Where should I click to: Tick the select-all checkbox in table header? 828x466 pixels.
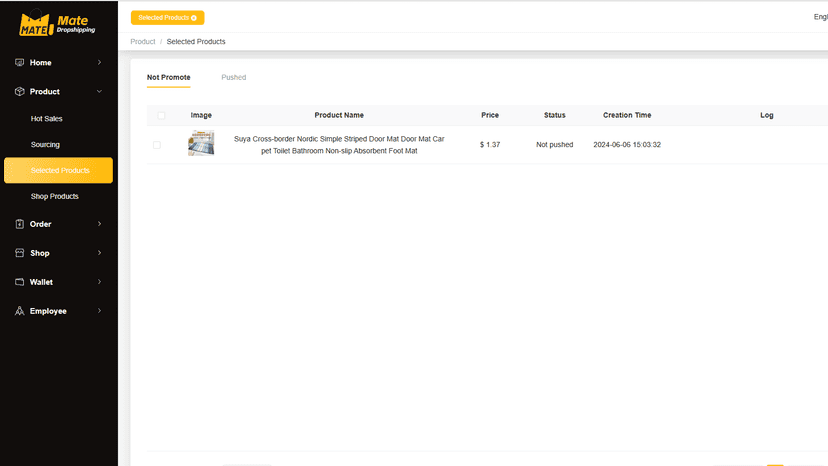click(161, 115)
